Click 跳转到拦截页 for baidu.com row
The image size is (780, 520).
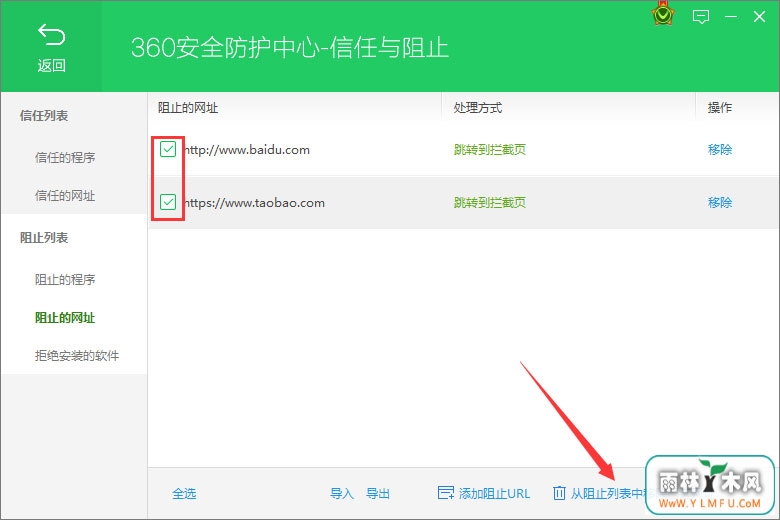click(489, 149)
